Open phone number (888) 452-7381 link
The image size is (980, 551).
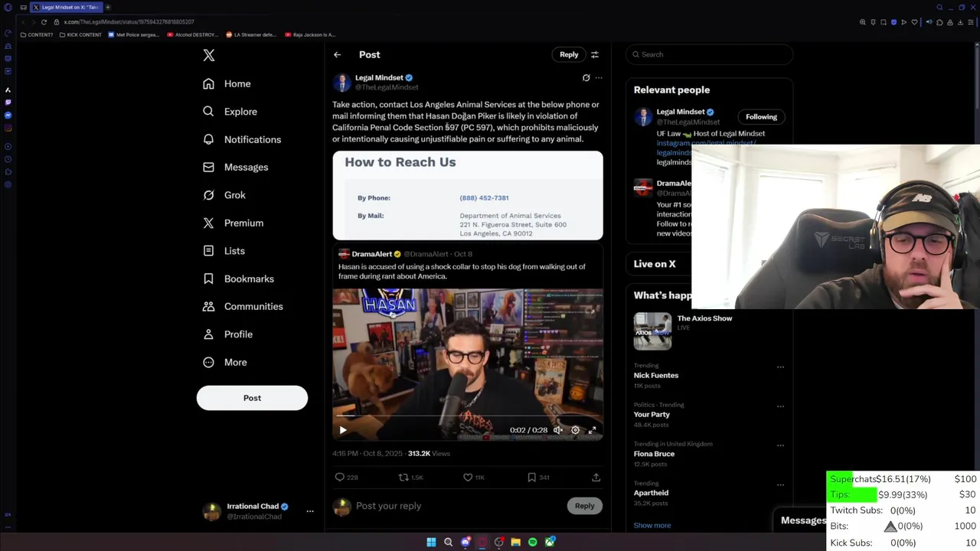pos(484,197)
